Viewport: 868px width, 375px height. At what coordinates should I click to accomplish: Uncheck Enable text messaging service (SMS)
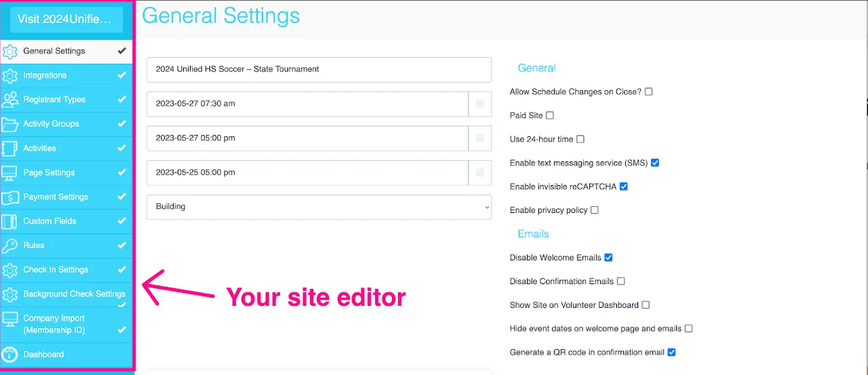coord(655,163)
